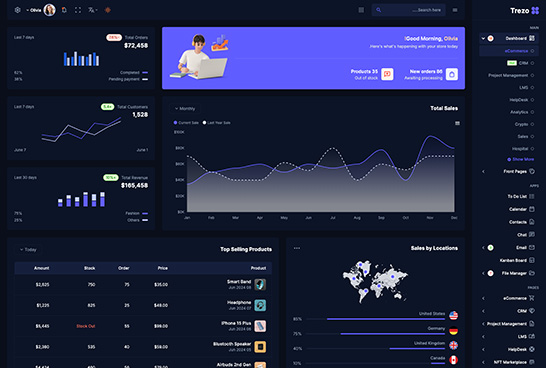This screenshot has width=546, height=368.
Task: Click the Show More sidebar link
Action: (x=521, y=159)
